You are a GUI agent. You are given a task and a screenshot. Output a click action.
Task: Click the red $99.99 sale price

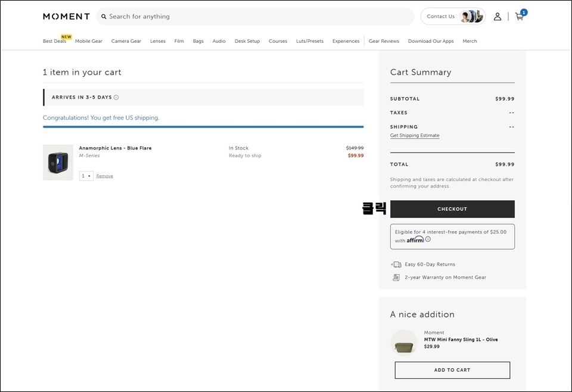tap(356, 155)
